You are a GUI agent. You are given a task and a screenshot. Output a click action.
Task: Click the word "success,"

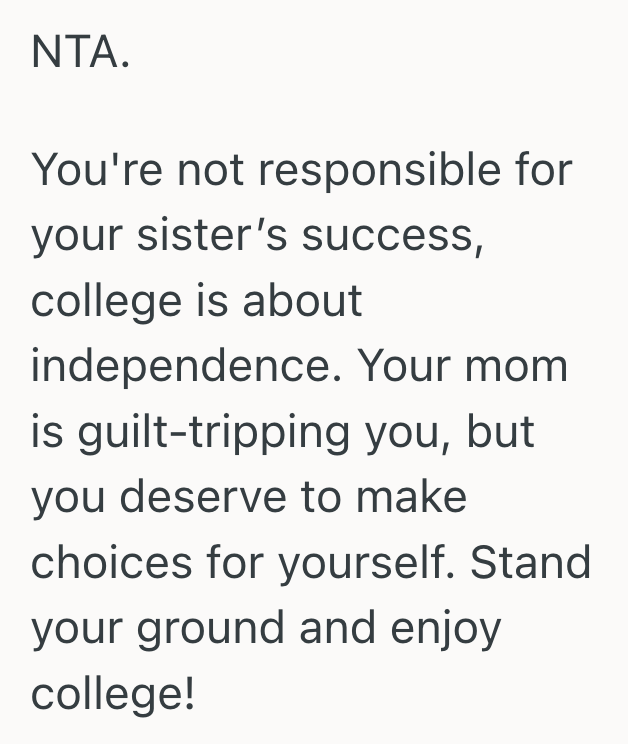392,235
